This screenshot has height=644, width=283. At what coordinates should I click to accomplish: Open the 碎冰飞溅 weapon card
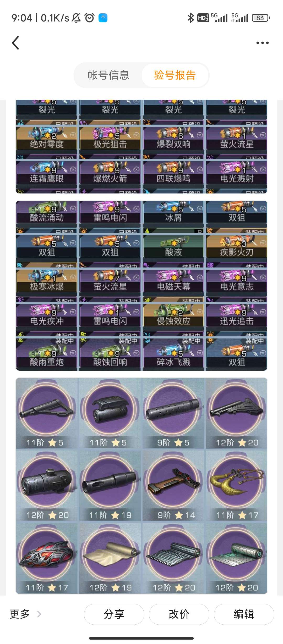pos(173,354)
